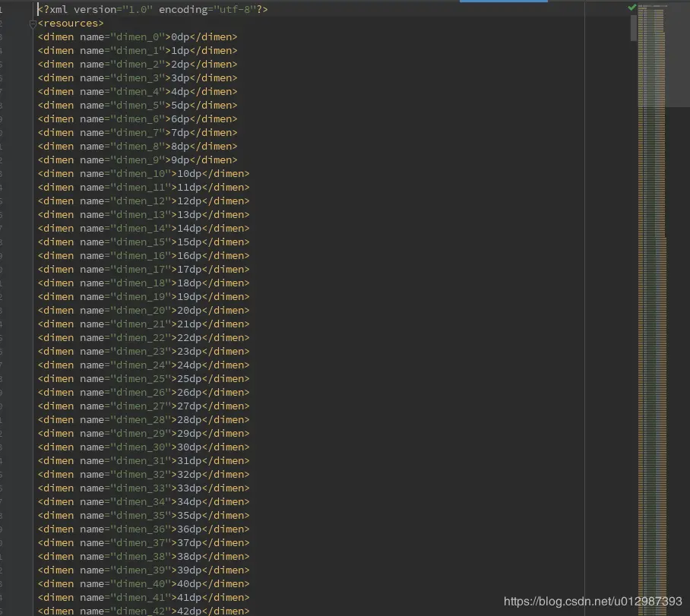The height and width of the screenshot is (616, 690).
Task: Click the line containing dimen_16
Action: click(144, 255)
